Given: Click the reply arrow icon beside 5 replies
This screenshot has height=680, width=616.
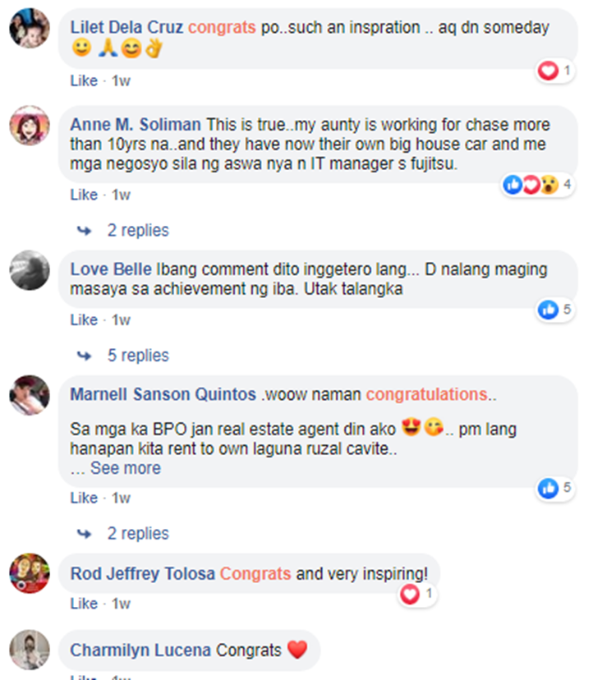Looking at the screenshot, I should tap(84, 356).
